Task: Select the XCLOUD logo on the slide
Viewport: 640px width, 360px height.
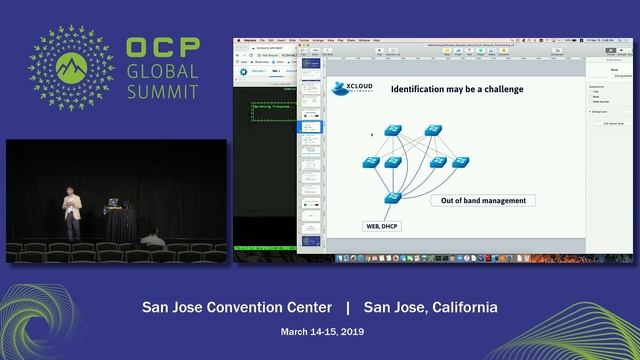Action: (352, 88)
